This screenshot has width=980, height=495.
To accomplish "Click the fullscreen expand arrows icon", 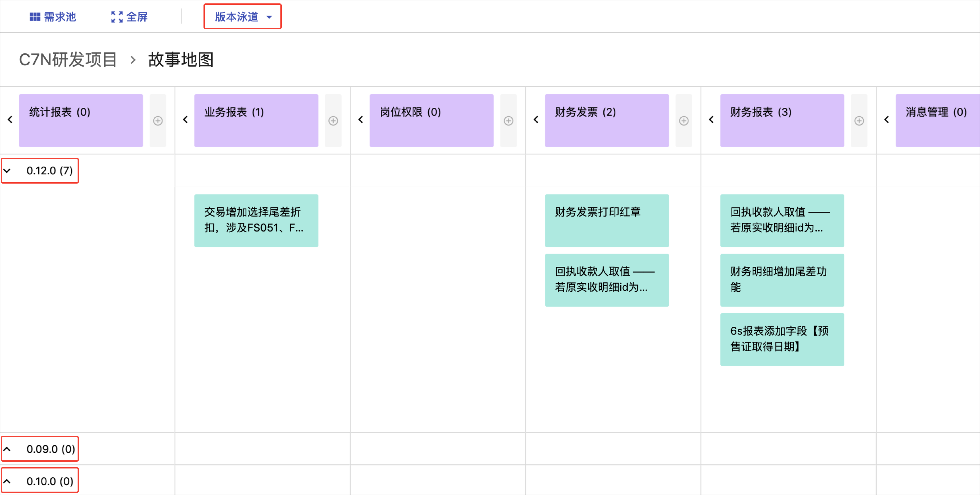I will point(117,17).
